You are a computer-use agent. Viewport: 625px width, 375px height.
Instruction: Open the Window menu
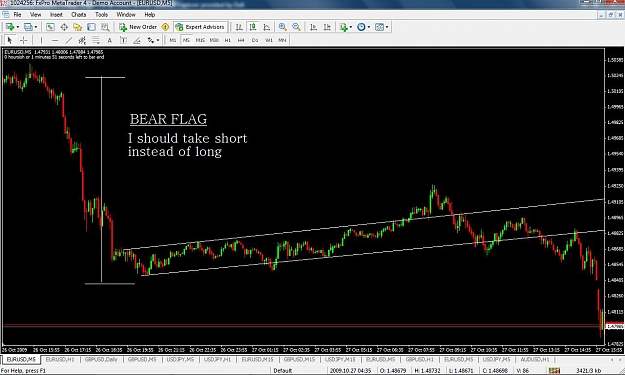(x=126, y=15)
